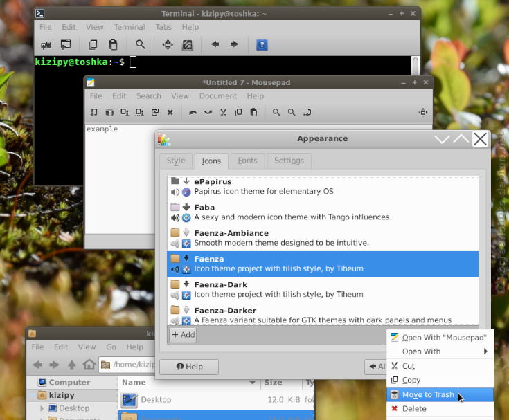Click the blue Help icon in Terminal toolbar

coord(262,45)
